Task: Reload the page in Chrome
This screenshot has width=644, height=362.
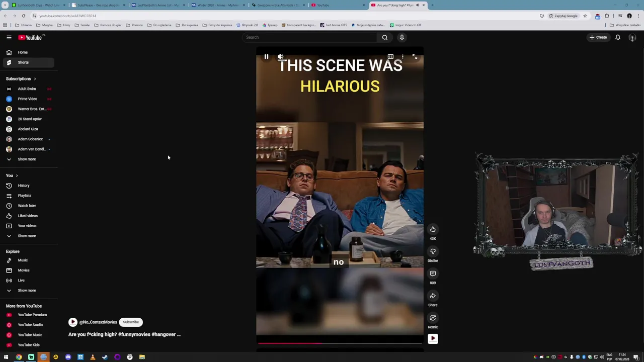Action: point(23,16)
